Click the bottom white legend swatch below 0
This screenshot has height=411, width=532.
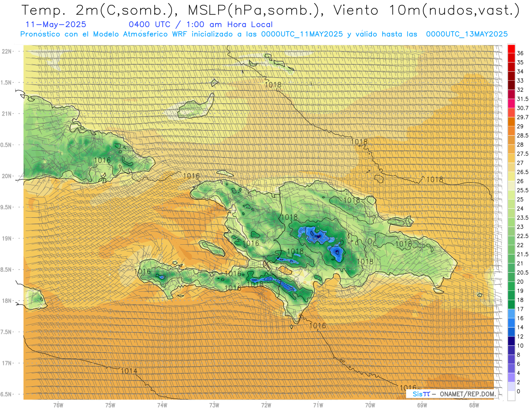[x=511, y=396]
